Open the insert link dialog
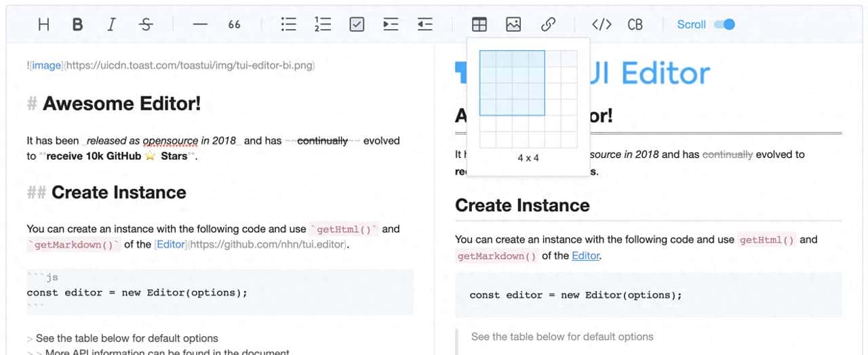The height and width of the screenshot is (355, 868). click(548, 24)
